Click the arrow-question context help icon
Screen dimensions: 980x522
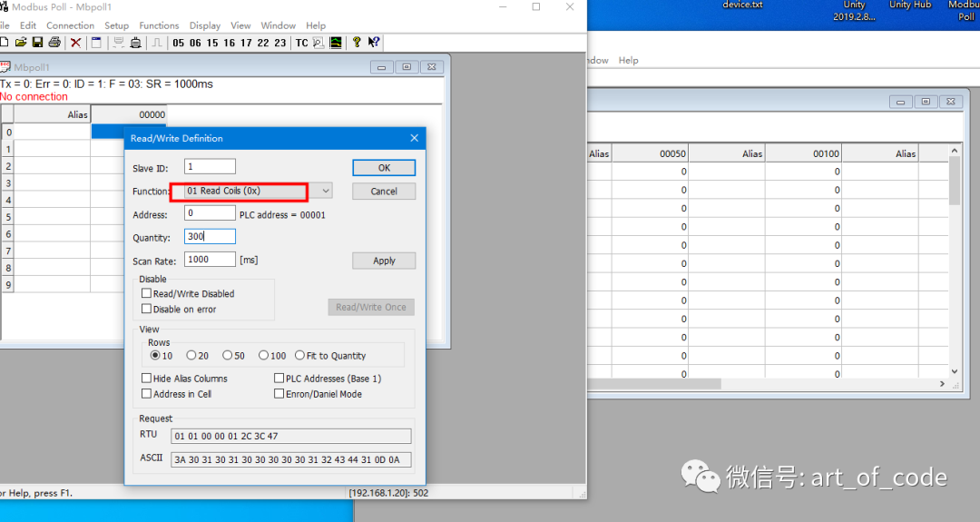[374, 43]
